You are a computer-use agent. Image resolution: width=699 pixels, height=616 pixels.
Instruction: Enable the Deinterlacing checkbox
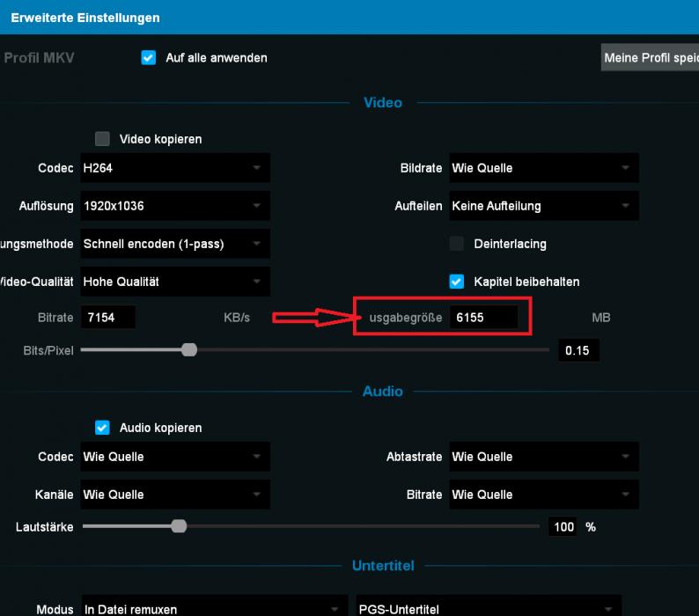(457, 244)
